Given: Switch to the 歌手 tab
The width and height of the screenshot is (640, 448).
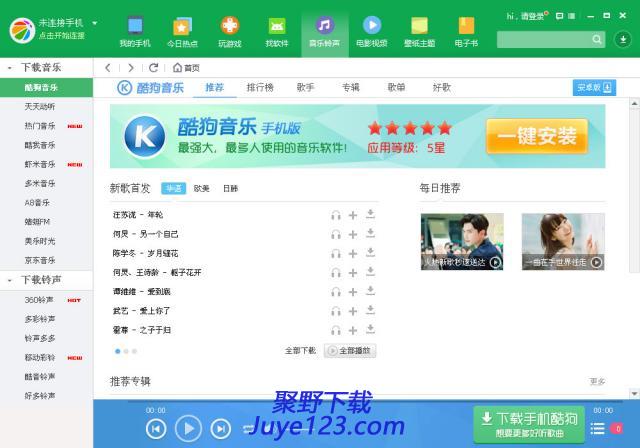Looking at the screenshot, I should pyautogui.click(x=305, y=87).
